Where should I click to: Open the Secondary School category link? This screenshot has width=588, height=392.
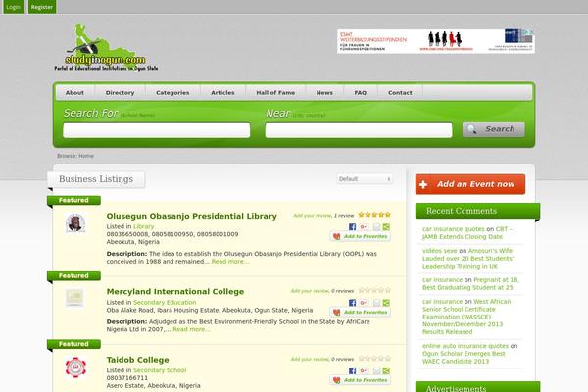160,370
